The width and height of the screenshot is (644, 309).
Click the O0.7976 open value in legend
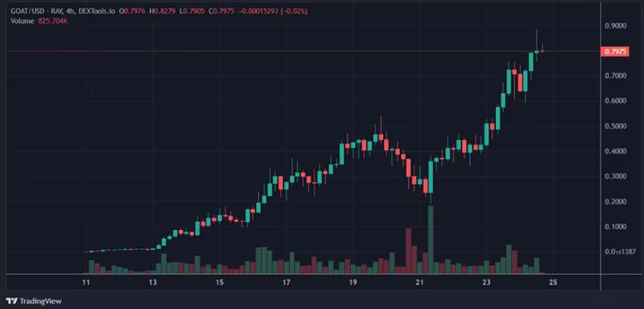pos(132,11)
